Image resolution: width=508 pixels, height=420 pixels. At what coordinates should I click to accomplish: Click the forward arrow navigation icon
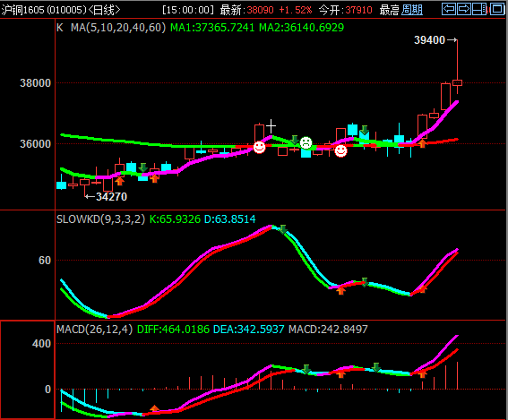pos(464,9)
